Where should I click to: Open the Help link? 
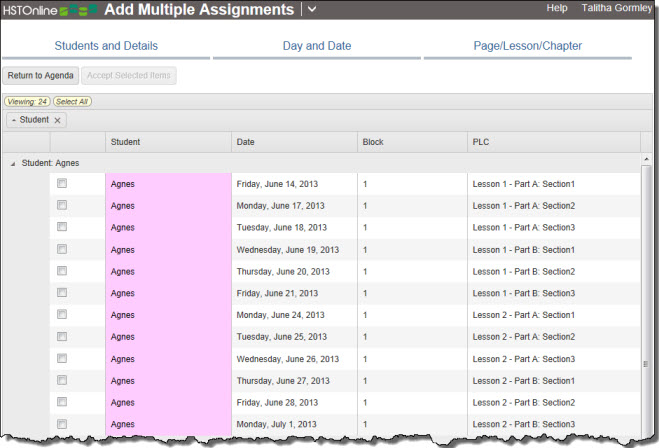(557, 8)
